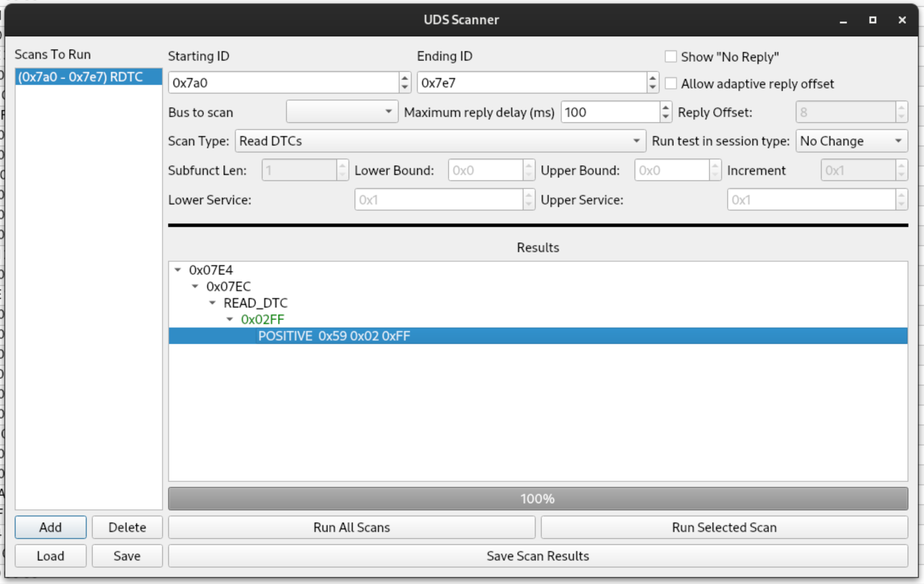Image resolution: width=924 pixels, height=584 pixels.
Task: Collapse the 0x07EC result node
Action: 195,287
